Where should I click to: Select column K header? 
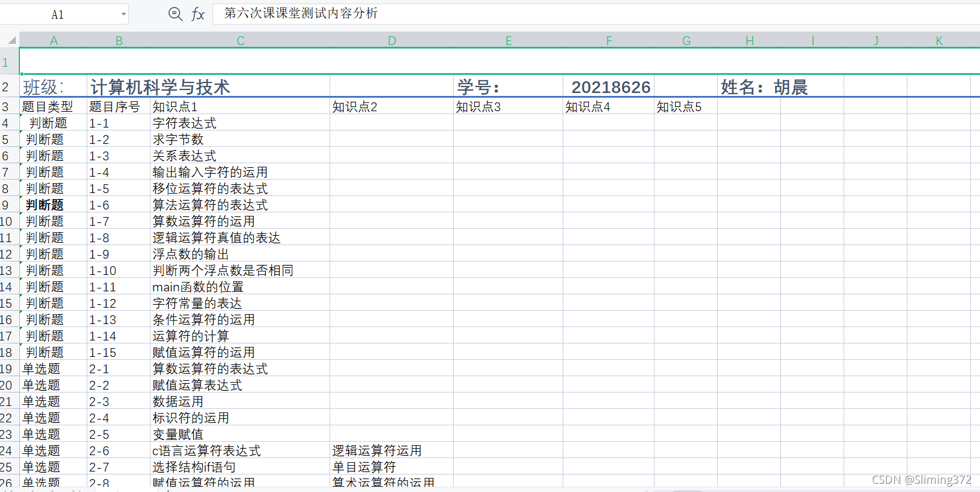(939, 40)
